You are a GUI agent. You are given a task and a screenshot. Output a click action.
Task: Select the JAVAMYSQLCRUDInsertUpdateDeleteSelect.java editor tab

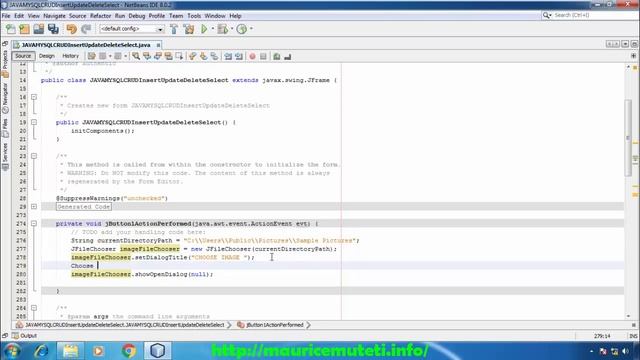[x=86, y=45]
